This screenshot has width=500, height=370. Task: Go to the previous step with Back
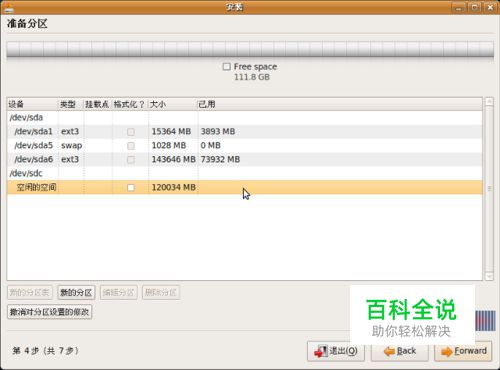(x=400, y=351)
